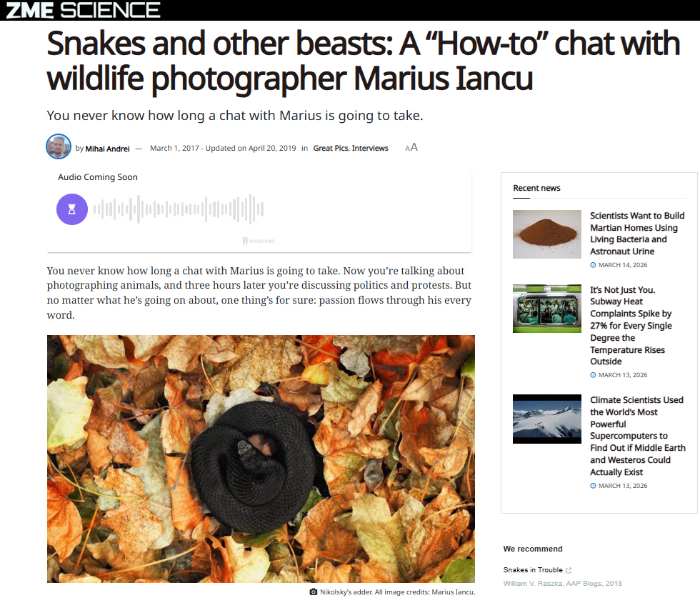Open the Subway Heat Complaints article
Viewport: 700px width, 598px height.
(631, 326)
